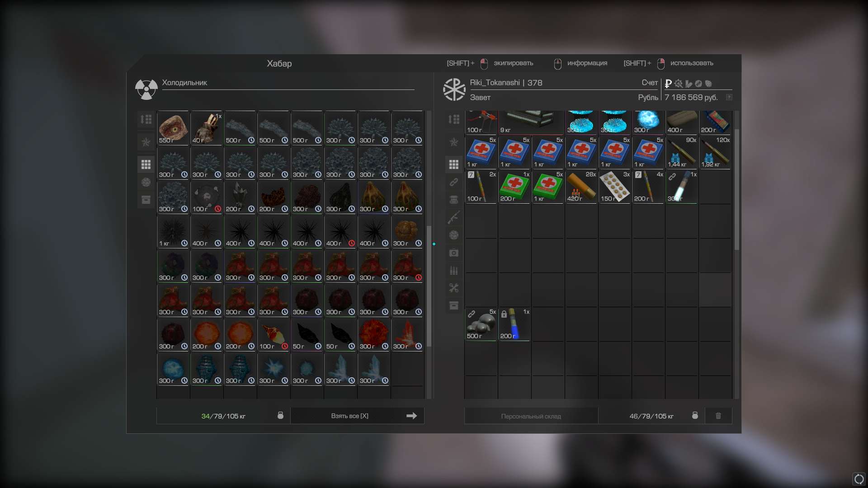Image resolution: width=868 pixels, height=488 pixels.
Task: Filter player inventory by artifacts icon
Action: coord(454,235)
